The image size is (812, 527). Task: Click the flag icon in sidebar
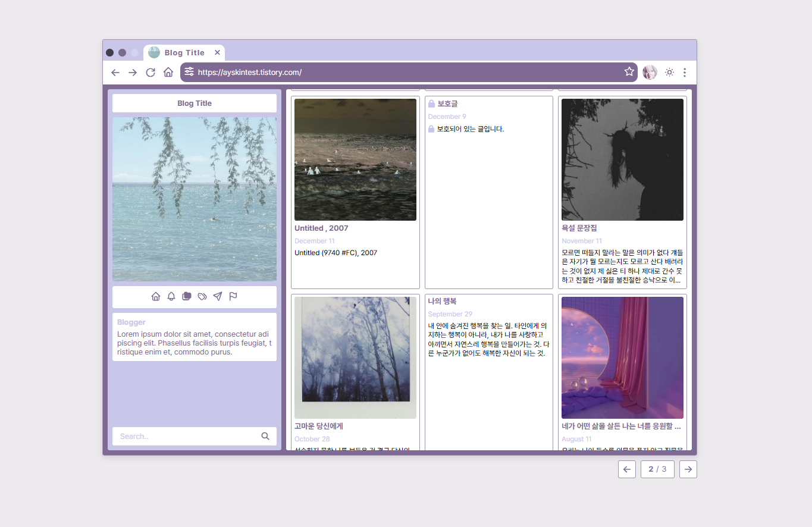pyautogui.click(x=233, y=296)
